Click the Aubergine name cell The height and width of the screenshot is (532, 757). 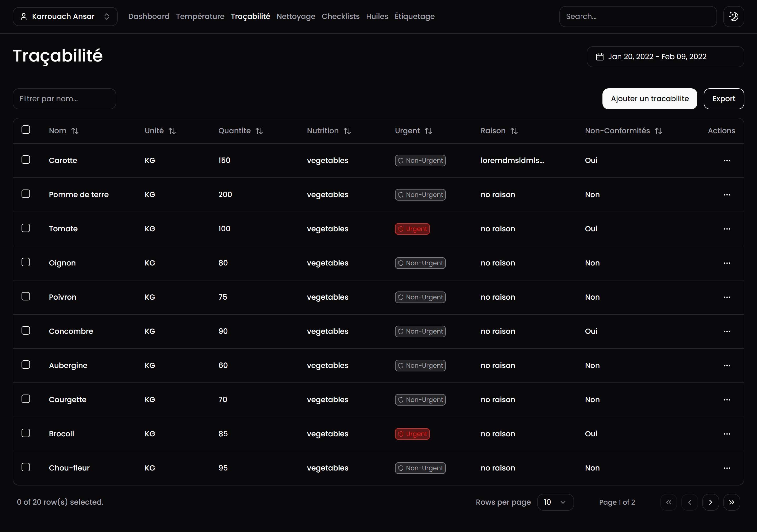68,366
